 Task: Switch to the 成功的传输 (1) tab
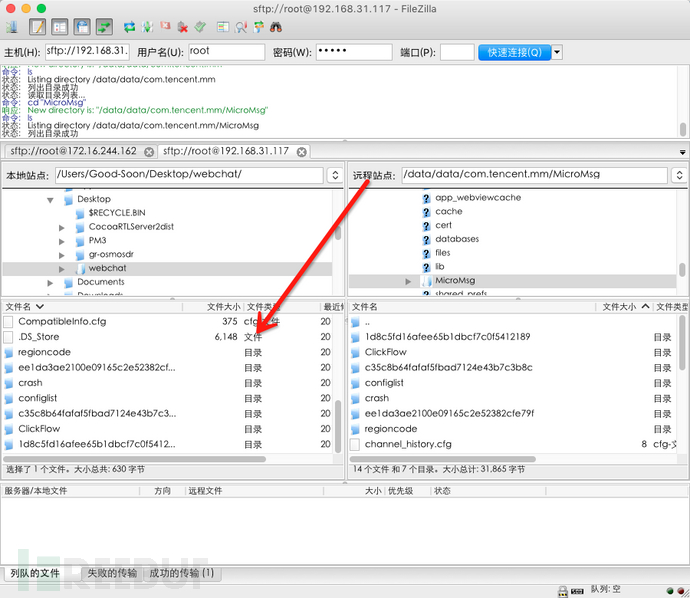point(180,573)
